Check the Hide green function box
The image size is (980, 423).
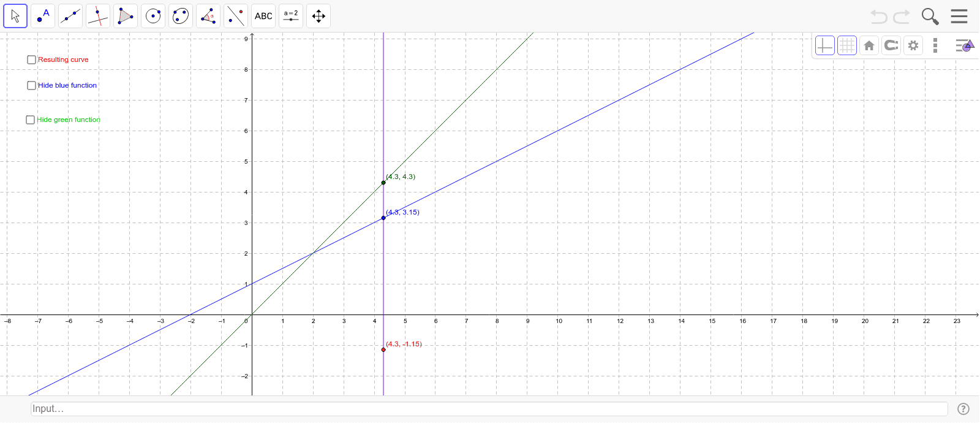tap(30, 120)
